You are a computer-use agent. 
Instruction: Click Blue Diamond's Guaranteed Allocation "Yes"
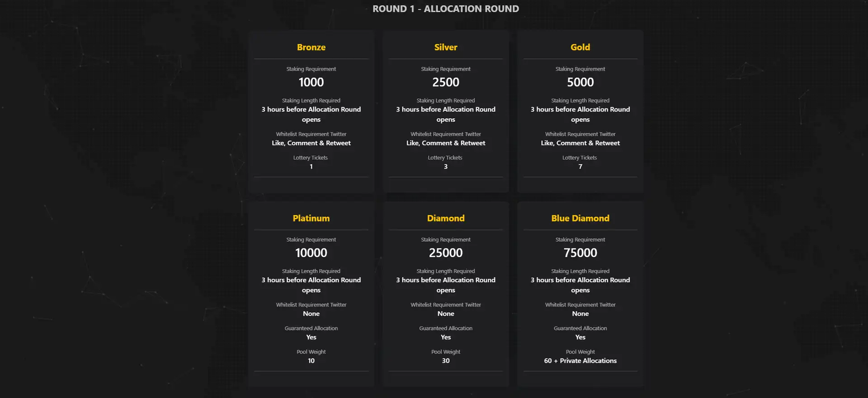point(580,337)
